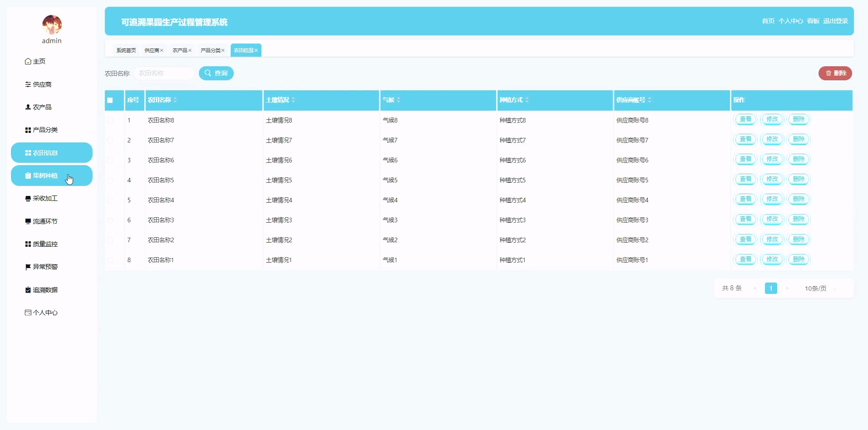Go to the next page arrow
Viewport: 868px width, 430px height.
(787, 288)
